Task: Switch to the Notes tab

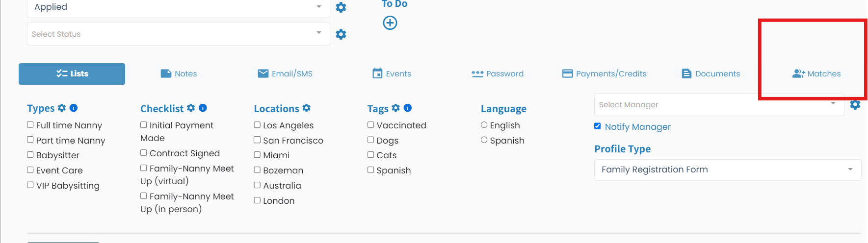Action: 179,74
